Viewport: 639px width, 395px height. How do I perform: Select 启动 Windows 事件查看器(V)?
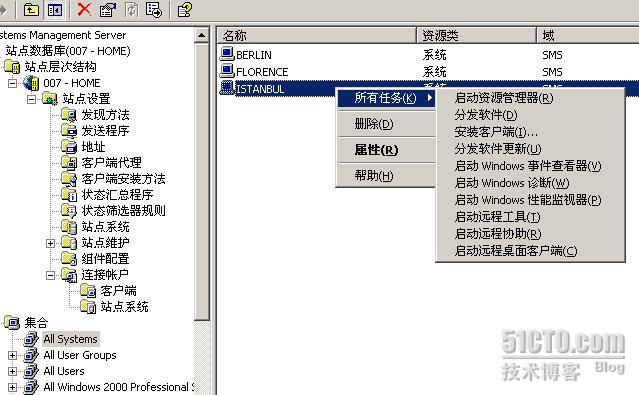530,166
